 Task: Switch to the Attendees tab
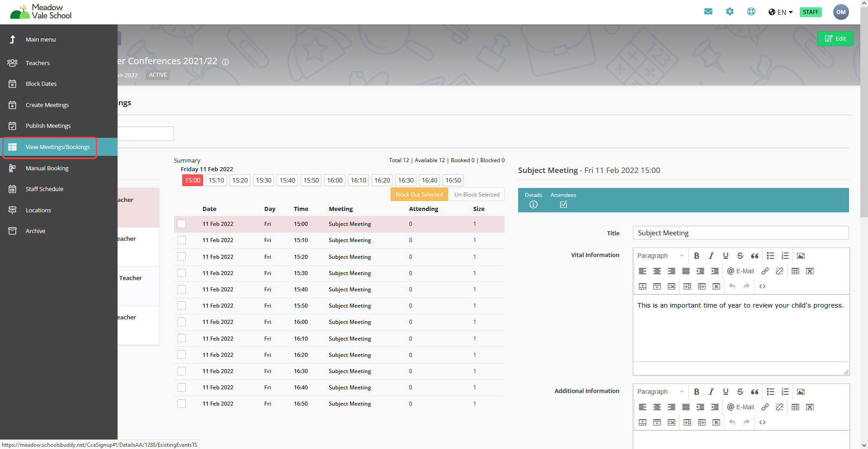(563, 200)
